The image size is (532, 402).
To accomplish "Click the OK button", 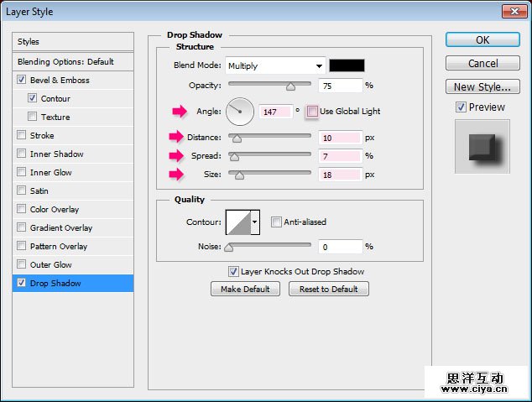I will (x=482, y=40).
